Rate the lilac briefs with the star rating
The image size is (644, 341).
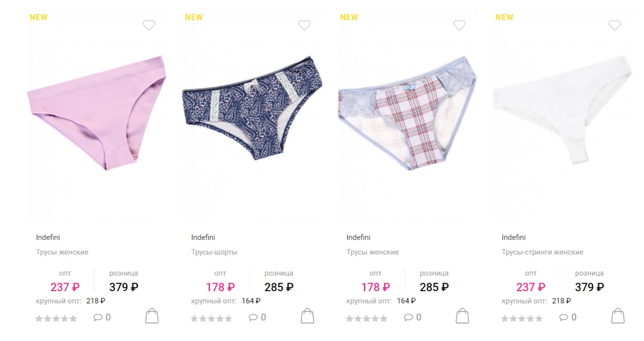point(56,318)
